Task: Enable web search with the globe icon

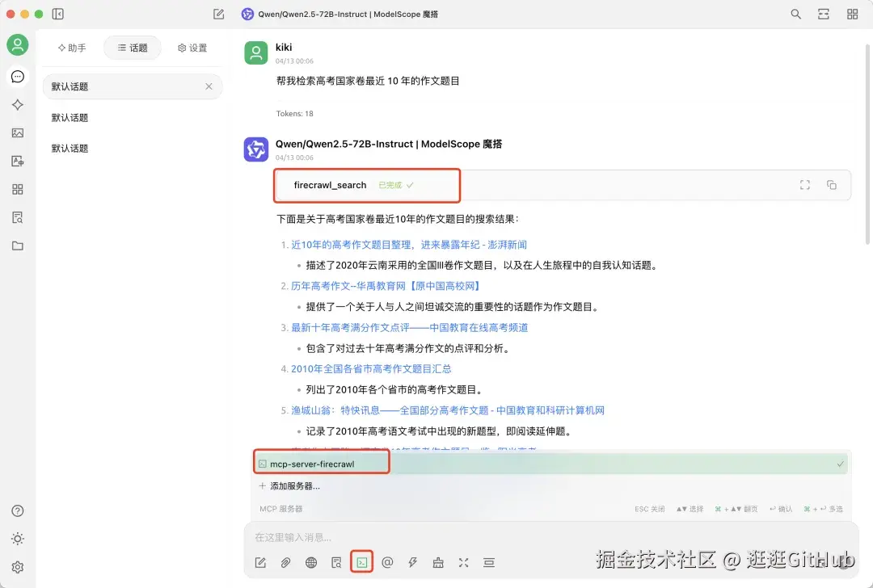Action: (311, 562)
